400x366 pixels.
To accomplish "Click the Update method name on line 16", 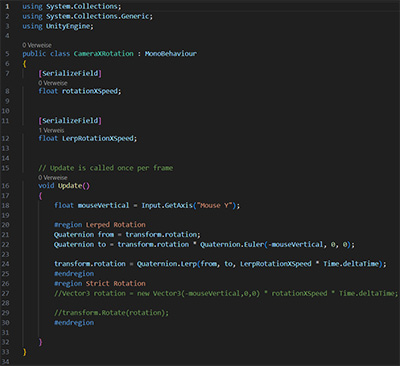I will click(x=70, y=186).
